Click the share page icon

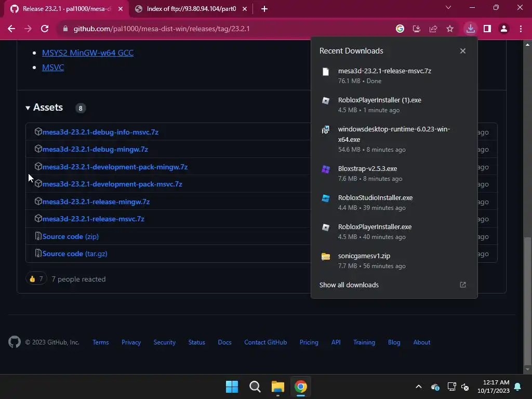(x=433, y=29)
